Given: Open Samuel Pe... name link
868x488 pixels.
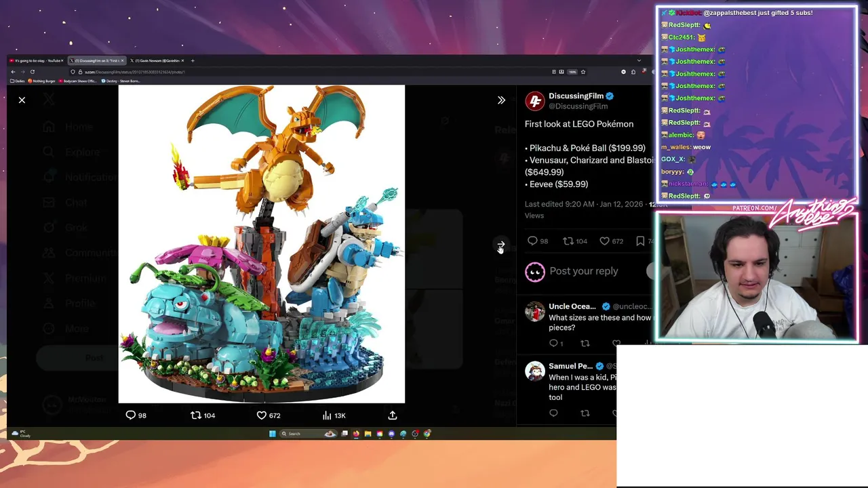Looking at the screenshot, I should (x=571, y=366).
